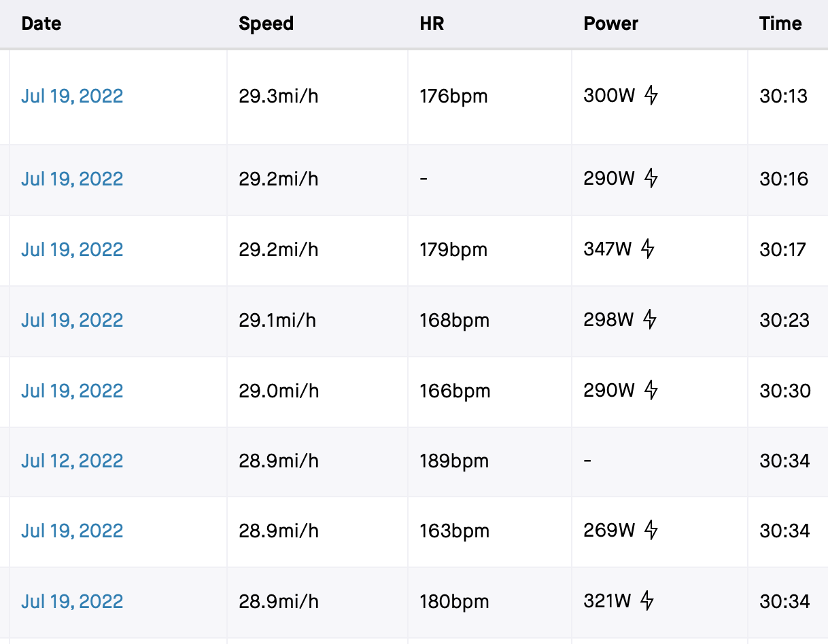Click the lightning bolt icon next to 298W
Image resolution: width=828 pixels, height=644 pixels.
click(x=650, y=319)
